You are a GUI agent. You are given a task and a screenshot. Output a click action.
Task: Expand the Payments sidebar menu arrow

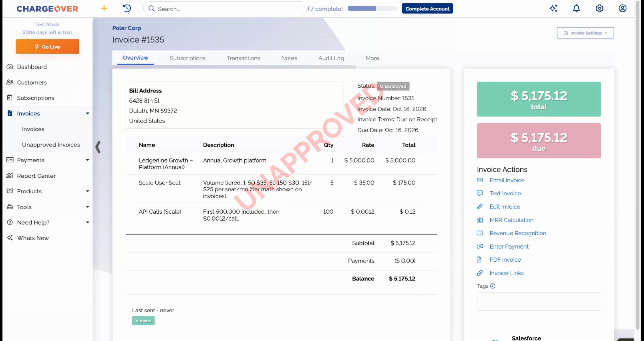coord(88,160)
